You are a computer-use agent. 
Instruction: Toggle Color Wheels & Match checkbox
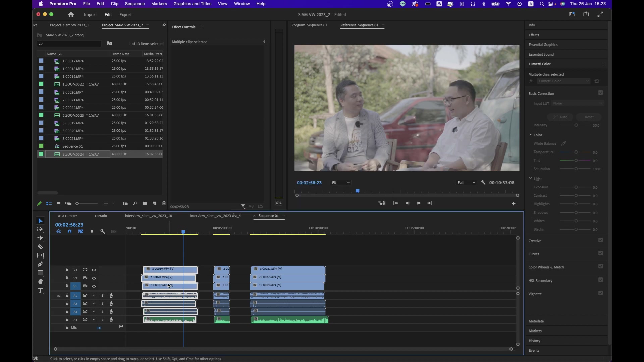601,266
